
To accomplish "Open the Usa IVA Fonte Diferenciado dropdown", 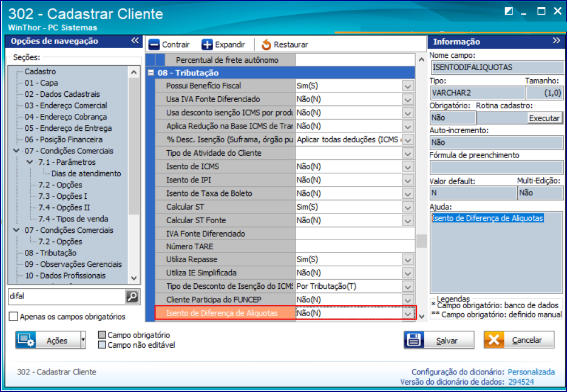I will (x=408, y=99).
